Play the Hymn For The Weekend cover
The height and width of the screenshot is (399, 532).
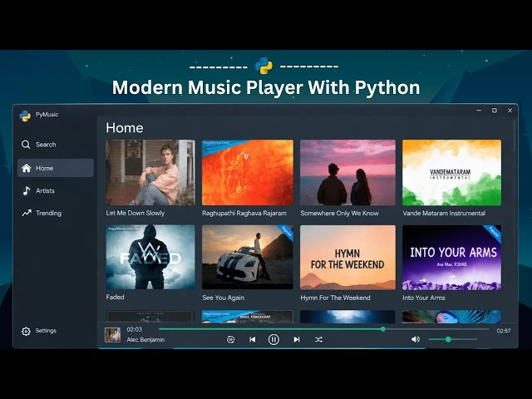tap(347, 257)
